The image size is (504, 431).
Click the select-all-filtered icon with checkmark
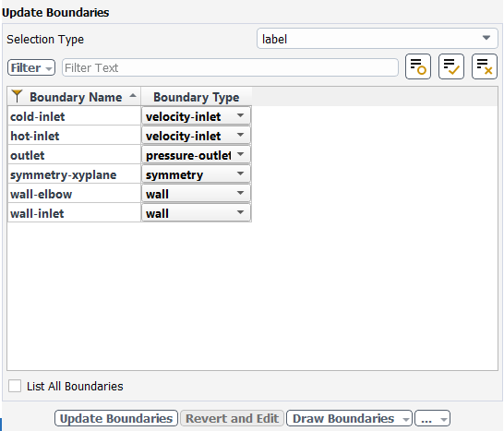tap(451, 66)
